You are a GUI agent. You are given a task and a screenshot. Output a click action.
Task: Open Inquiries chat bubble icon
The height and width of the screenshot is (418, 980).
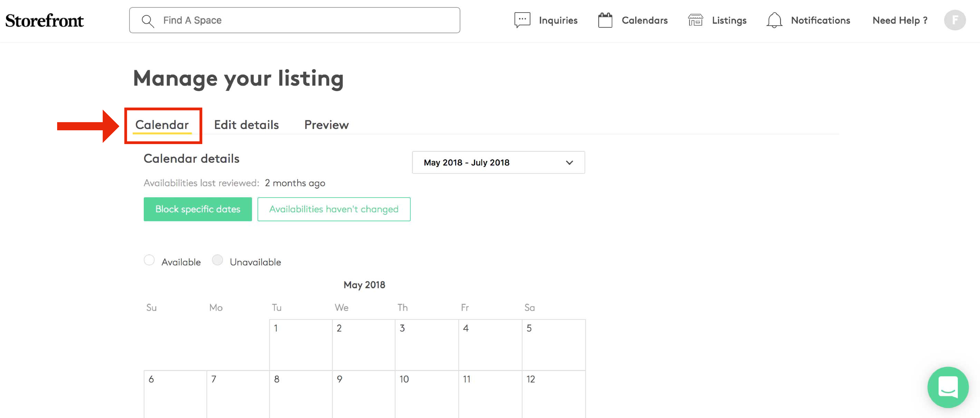[x=522, y=20]
